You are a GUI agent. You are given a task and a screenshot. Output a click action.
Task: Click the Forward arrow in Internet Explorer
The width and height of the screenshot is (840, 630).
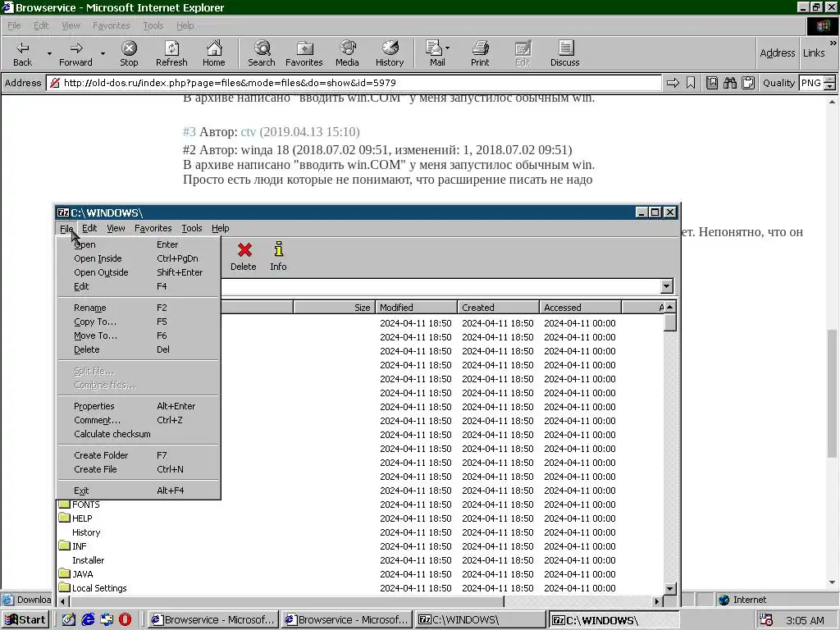point(75,53)
